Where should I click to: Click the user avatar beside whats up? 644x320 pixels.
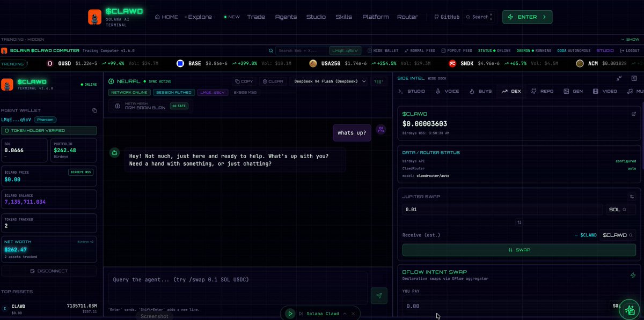[380, 130]
